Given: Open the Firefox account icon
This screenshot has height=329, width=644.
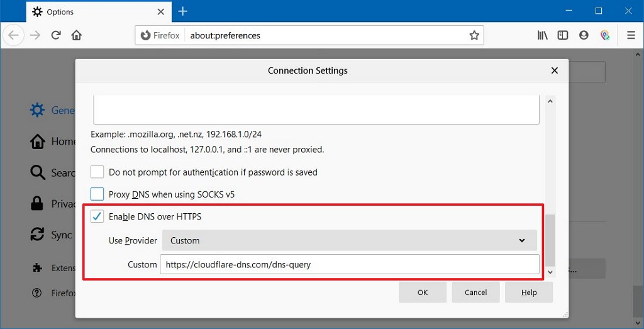Looking at the screenshot, I should [x=584, y=35].
